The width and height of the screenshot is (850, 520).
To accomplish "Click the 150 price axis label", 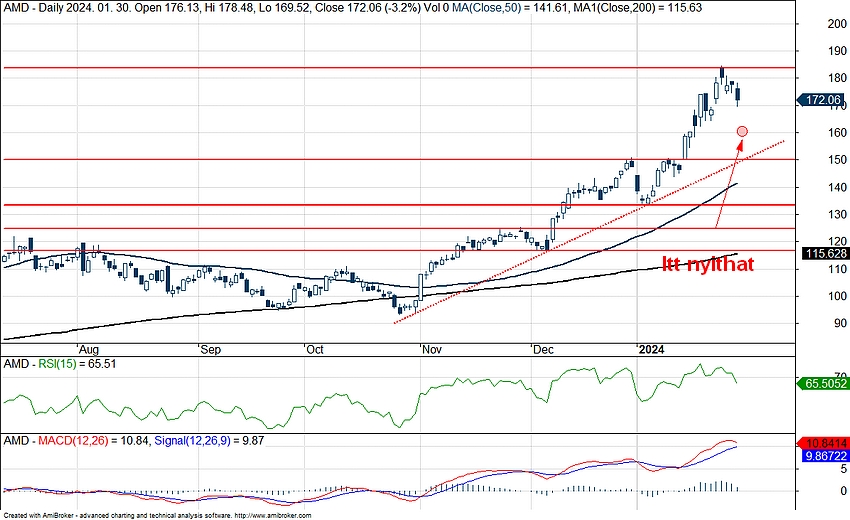I will [x=837, y=159].
